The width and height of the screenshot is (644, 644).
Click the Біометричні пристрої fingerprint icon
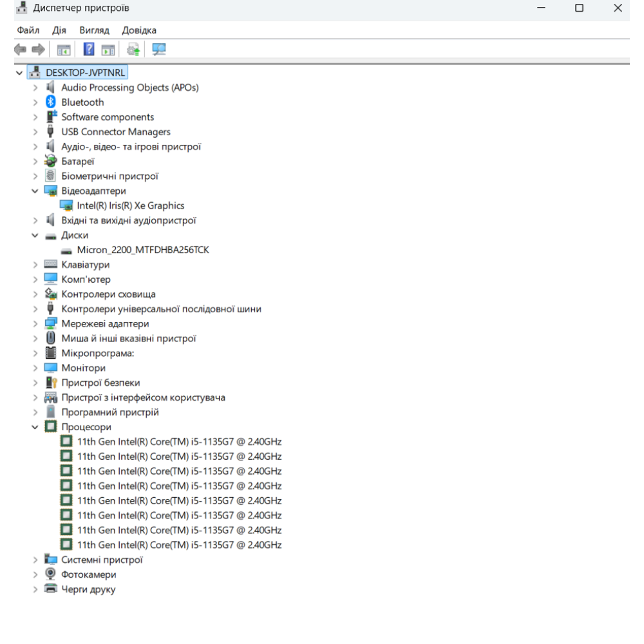click(51, 176)
